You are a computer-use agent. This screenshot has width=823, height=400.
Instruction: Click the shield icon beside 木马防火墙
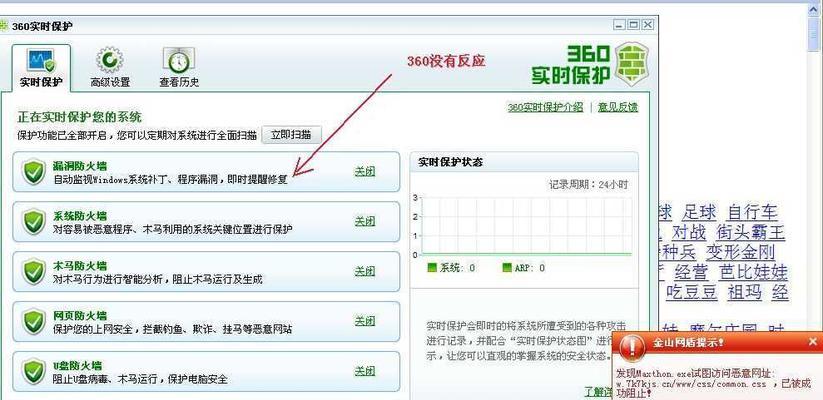pos(34,271)
